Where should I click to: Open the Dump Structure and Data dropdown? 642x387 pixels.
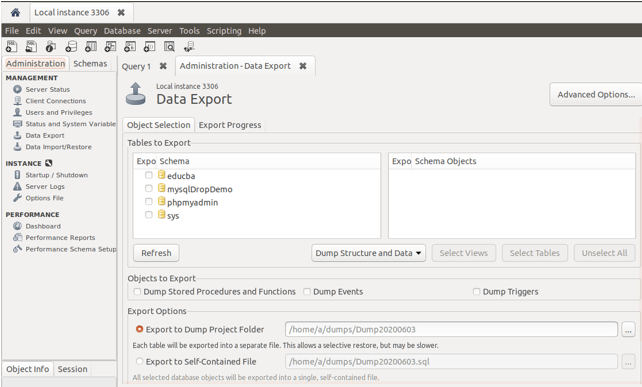click(368, 253)
